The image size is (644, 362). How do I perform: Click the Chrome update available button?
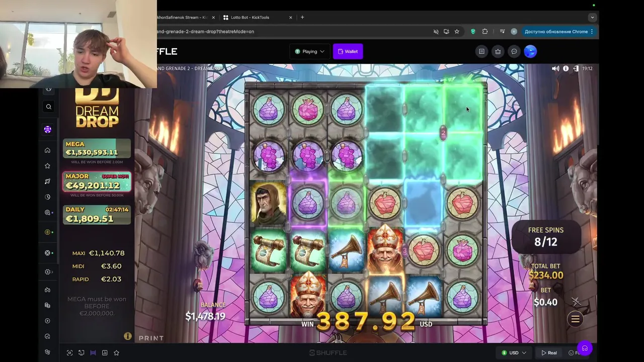point(559,31)
